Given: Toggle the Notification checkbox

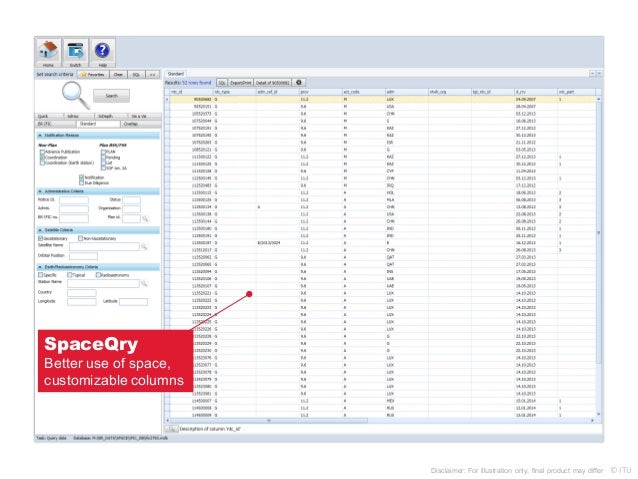Looking at the screenshot, I should [x=81, y=177].
